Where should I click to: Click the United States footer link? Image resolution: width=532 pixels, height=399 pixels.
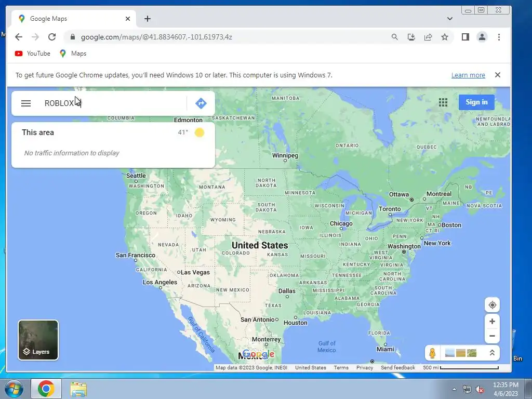click(311, 367)
